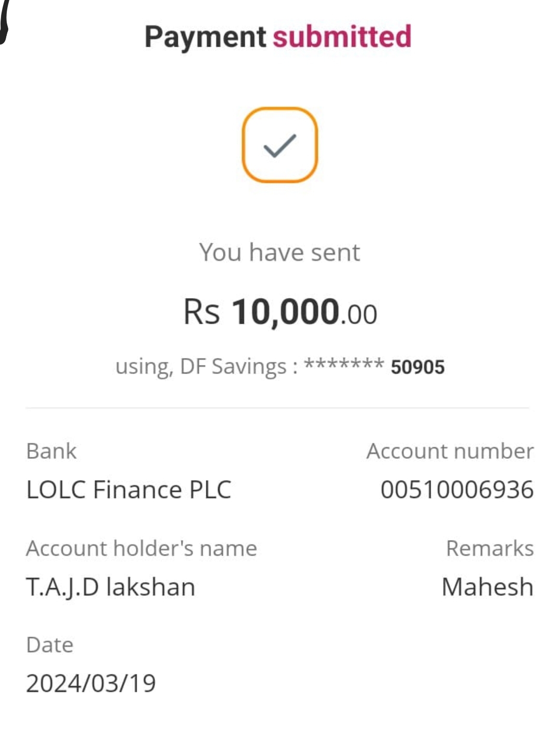560x732 pixels.
Task: Click the orange checkmark success icon
Action: (279, 145)
